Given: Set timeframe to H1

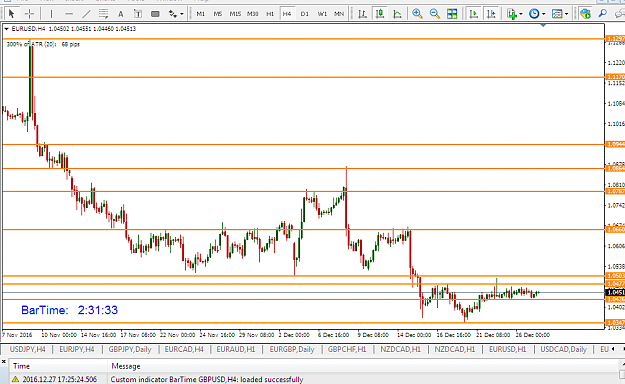Looking at the screenshot, I should [x=270, y=14].
